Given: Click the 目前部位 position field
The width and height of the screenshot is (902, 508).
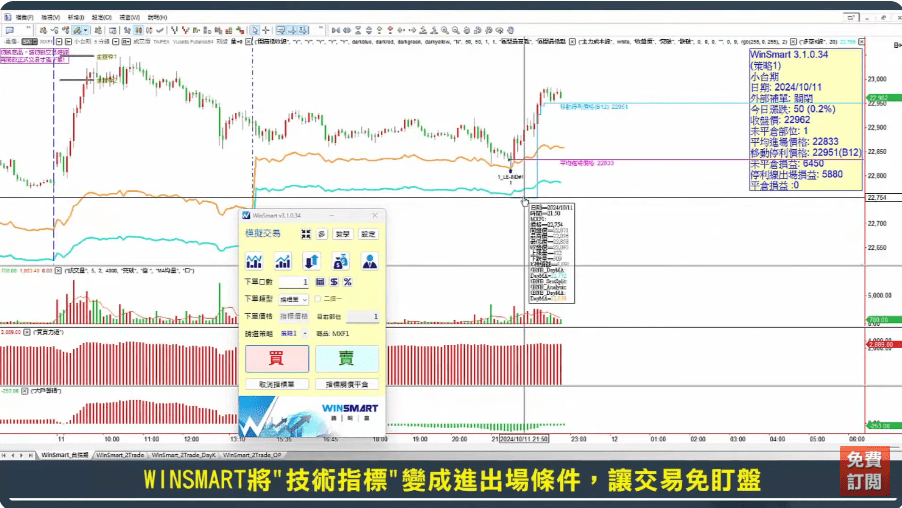Looking at the screenshot, I should click(x=362, y=316).
